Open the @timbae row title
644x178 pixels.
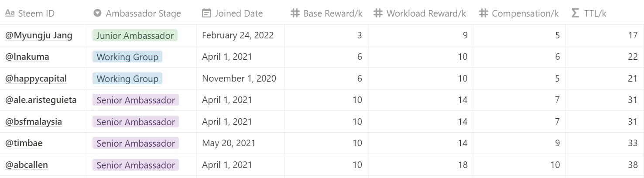pyautogui.click(x=24, y=143)
